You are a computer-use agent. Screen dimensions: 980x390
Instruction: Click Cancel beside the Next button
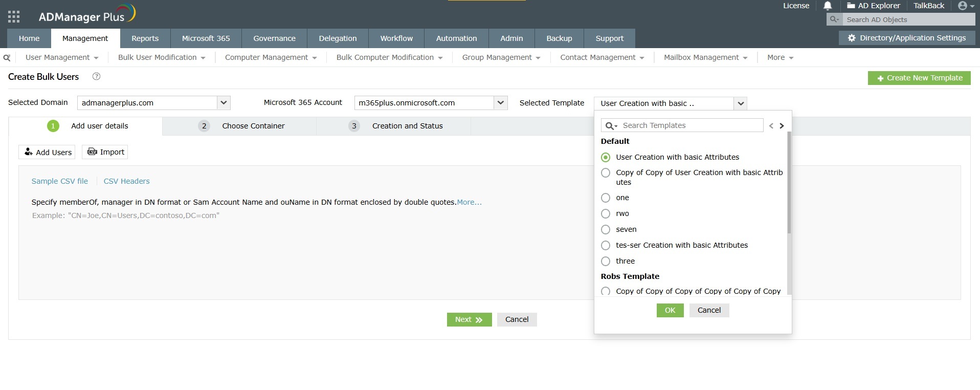tap(517, 319)
